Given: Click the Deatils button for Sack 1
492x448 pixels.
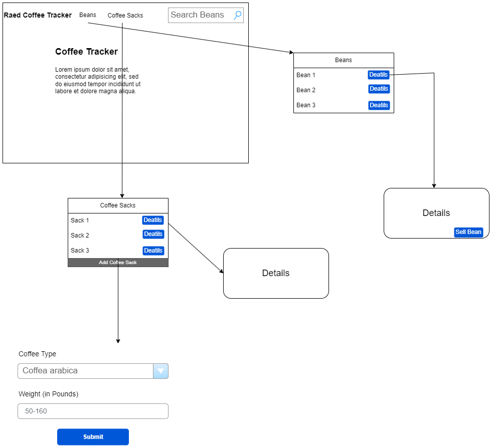Looking at the screenshot, I should coord(153,219).
